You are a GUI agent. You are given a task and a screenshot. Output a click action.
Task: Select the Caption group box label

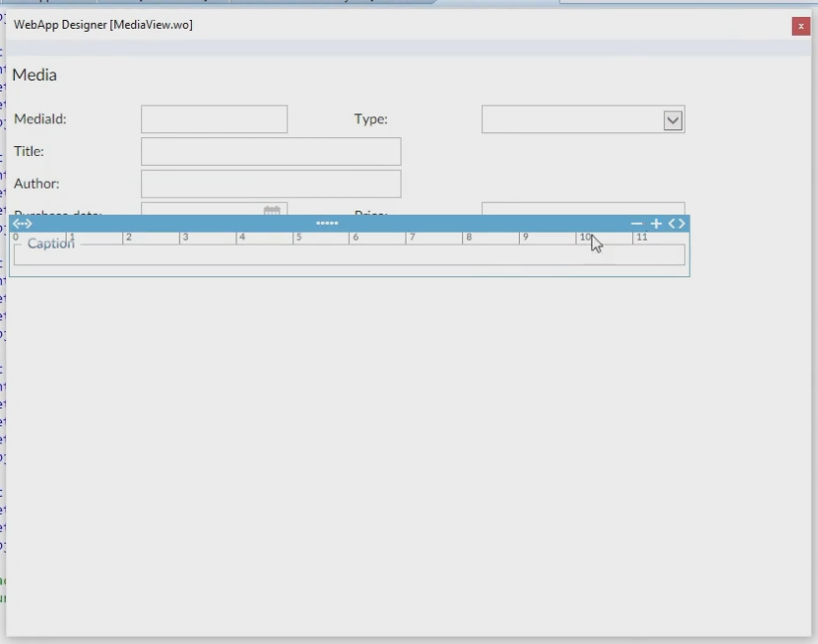[51, 244]
